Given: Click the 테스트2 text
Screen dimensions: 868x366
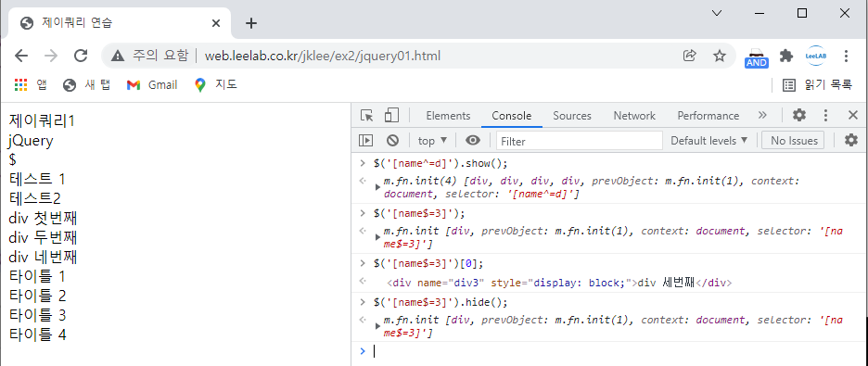Looking at the screenshot, I should [34, 198].
